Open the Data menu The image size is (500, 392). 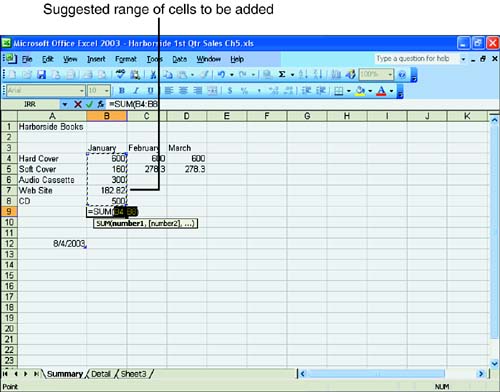click(x=179, y=59)
